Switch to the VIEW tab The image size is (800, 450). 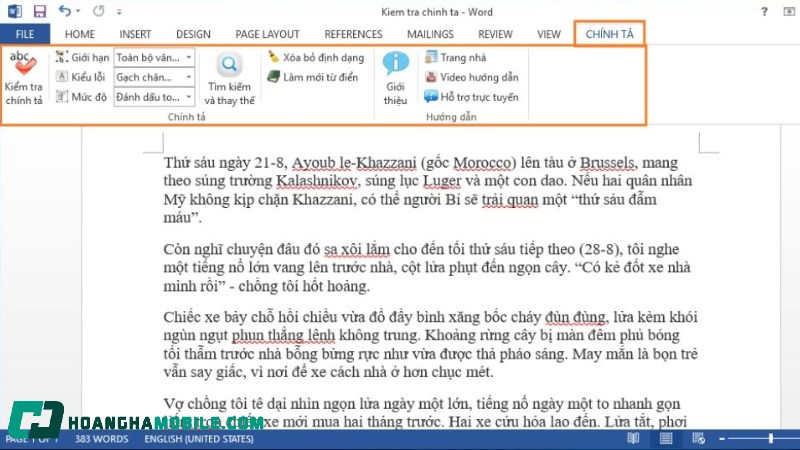point(548,34)
